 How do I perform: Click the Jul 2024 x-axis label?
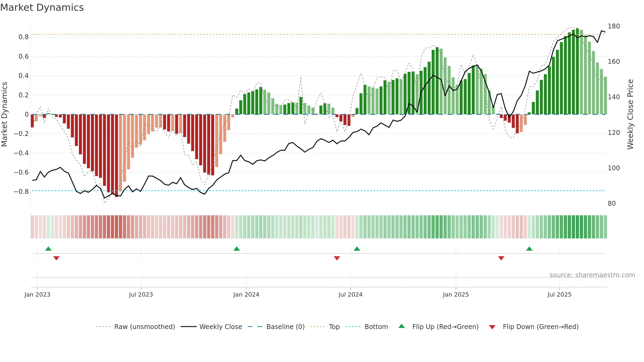[x=350, y=294]
